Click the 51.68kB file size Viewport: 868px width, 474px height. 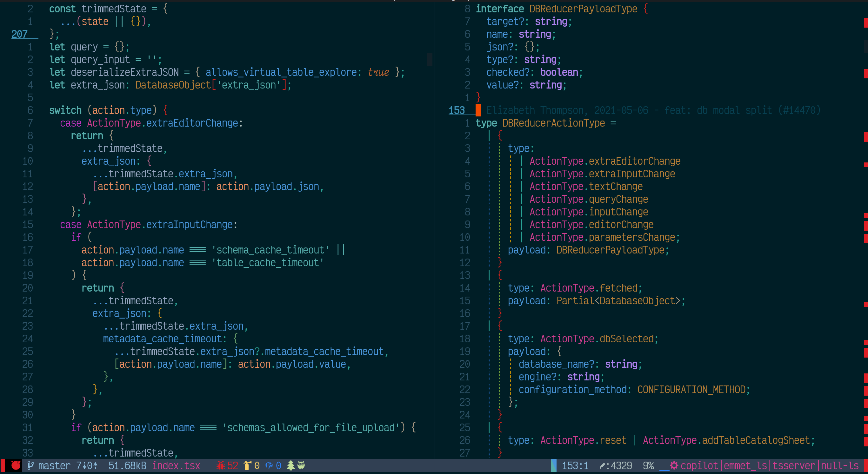coord(127,465)
